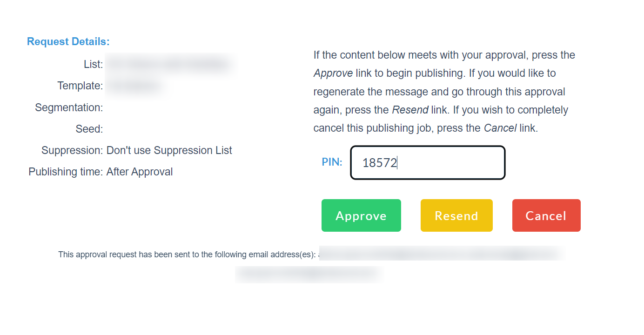Click italic Cancel word in instructions
The image size is (644, 335).
pyautogui.click(x=500, y=128)
